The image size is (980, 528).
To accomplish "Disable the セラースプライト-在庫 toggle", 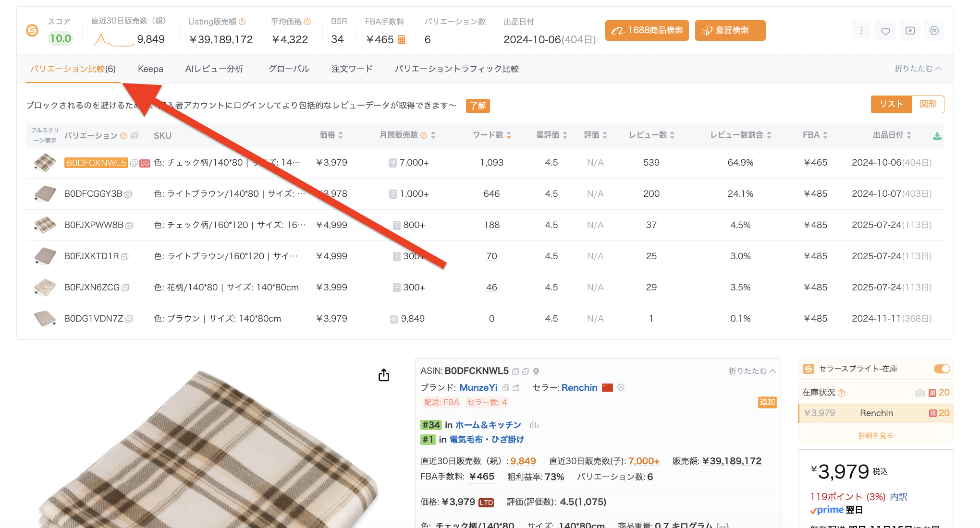I will [x=942, y=369].
